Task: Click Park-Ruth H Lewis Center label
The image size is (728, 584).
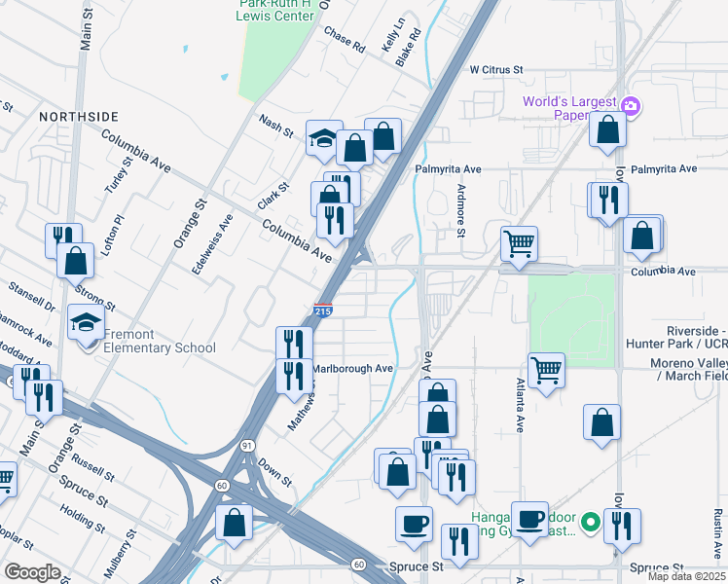Action: [x=274, y=10]
